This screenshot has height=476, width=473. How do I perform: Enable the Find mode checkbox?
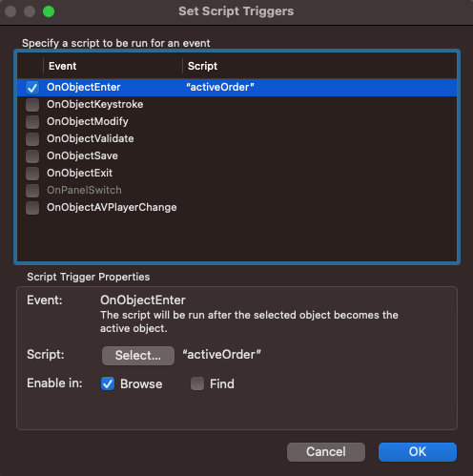coord(197,383)
